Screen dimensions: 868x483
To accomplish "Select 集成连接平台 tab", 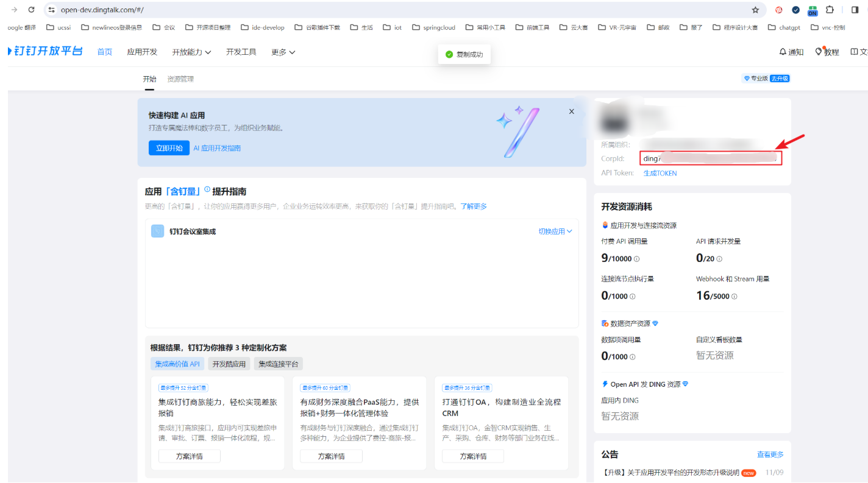I will (279, 364).
